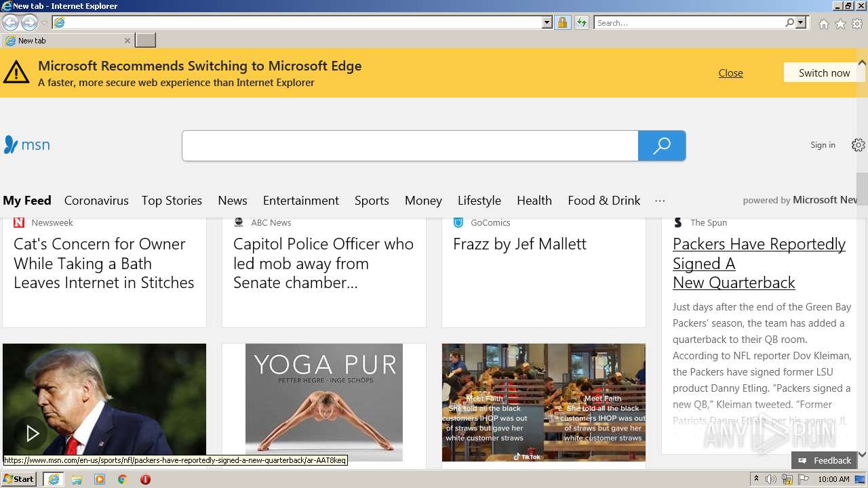Image resolution: width=868 pixels, height=488 pixels.
Task: Open the red Opera taskbar icon
Action: coord(145,479)
